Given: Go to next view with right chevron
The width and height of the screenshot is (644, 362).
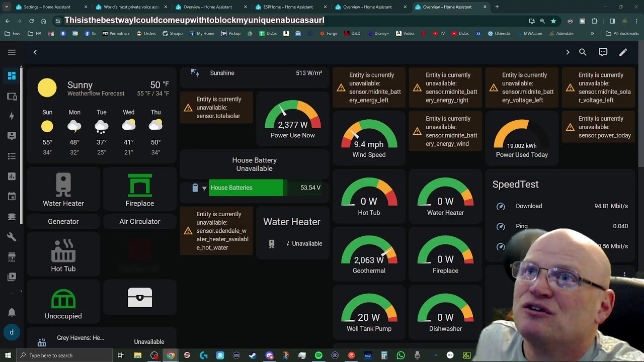Looking at the screenshot, I should [568, 52].
